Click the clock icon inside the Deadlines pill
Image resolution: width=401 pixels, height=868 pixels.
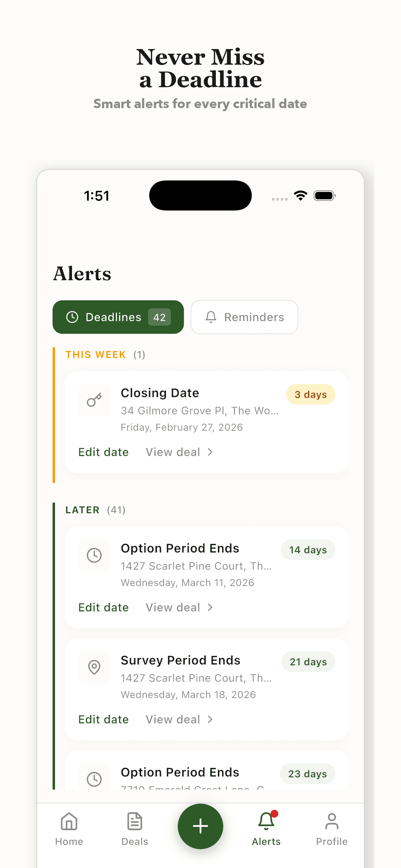coord(73,317)
